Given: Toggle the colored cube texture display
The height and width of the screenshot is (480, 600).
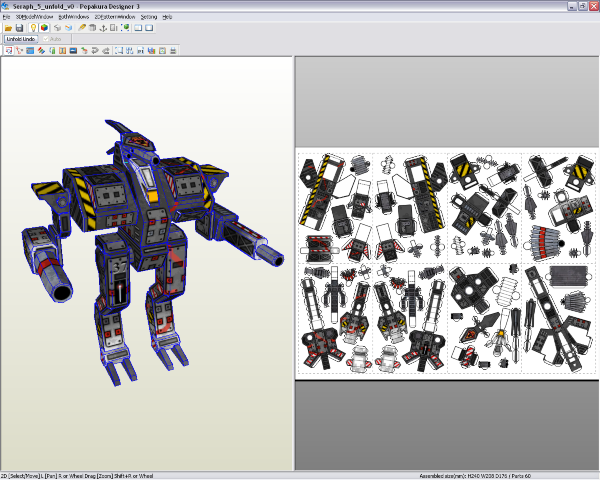Looking at the screenshot, I should [44, 28].
